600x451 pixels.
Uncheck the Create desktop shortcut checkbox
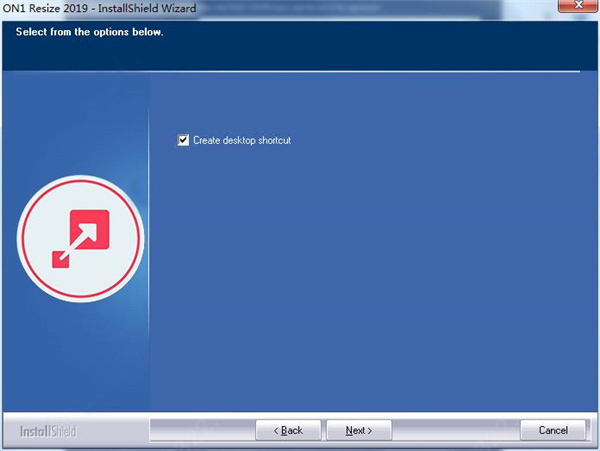point(183,140)
